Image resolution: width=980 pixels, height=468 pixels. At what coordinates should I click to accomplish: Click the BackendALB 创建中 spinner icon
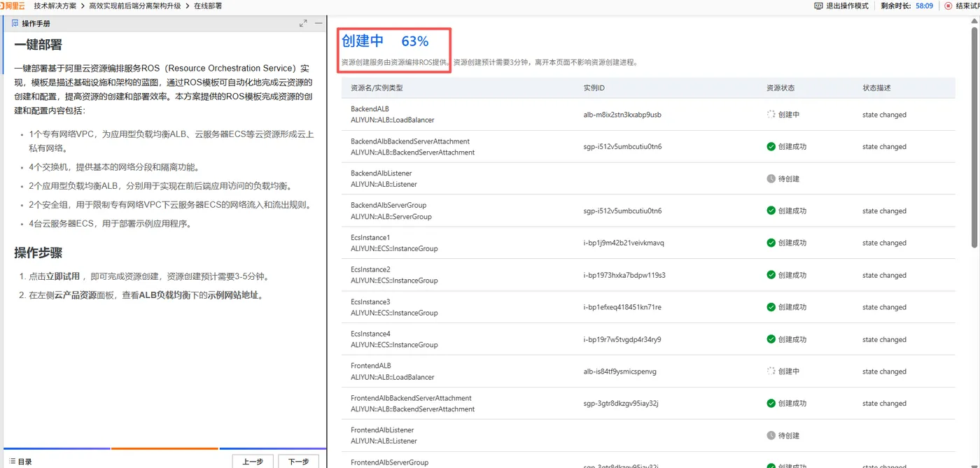pos(771,115)
